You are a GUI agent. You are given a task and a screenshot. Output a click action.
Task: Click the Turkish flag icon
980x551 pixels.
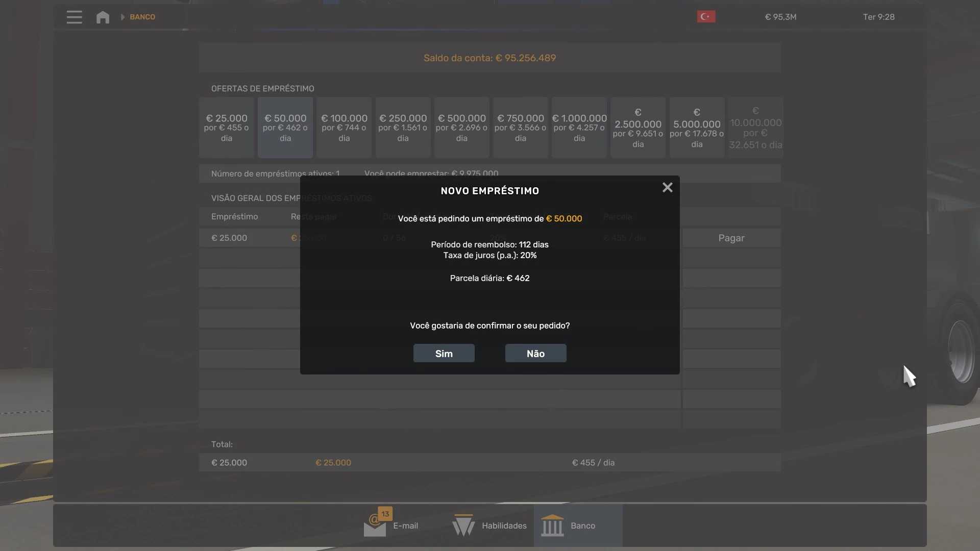pos(706,17)
